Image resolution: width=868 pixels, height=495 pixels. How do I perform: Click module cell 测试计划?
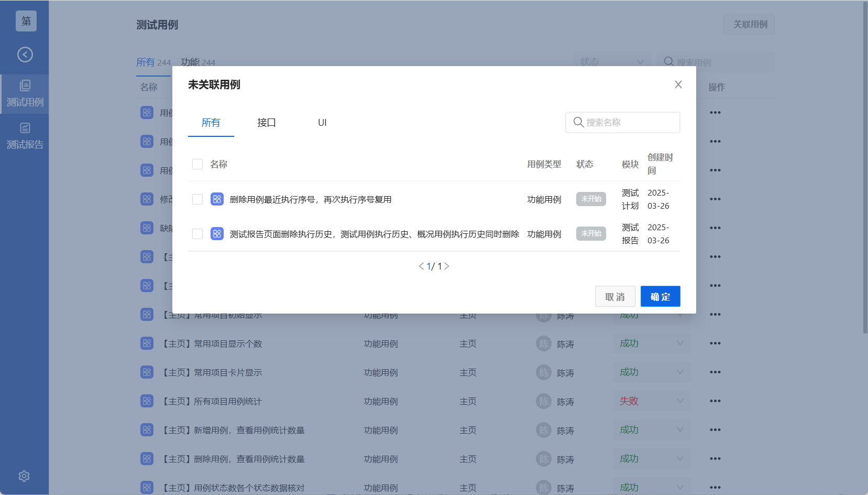(x=630, y=199)
